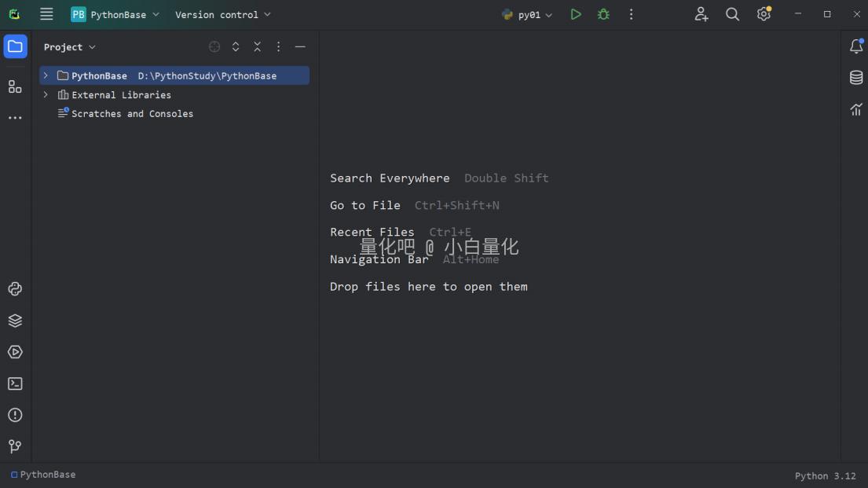Screen dimensions: 868x488
Task: Open the Database tool window
Action: (x=856, y=78)
